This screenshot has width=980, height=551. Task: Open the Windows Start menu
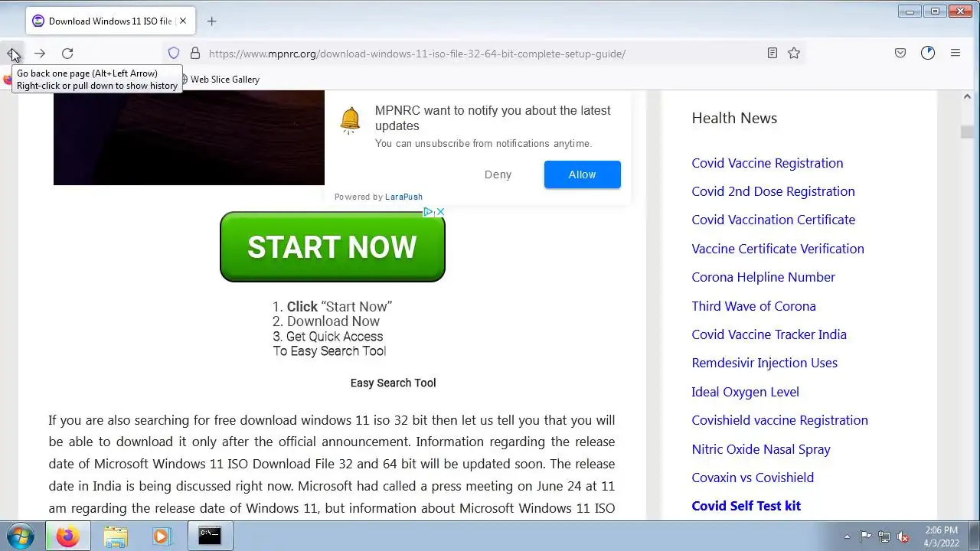[21, 536]
